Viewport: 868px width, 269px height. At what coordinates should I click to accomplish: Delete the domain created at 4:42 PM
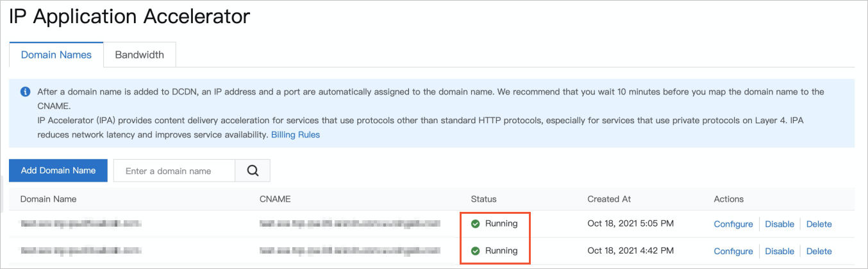pos(819,251)
